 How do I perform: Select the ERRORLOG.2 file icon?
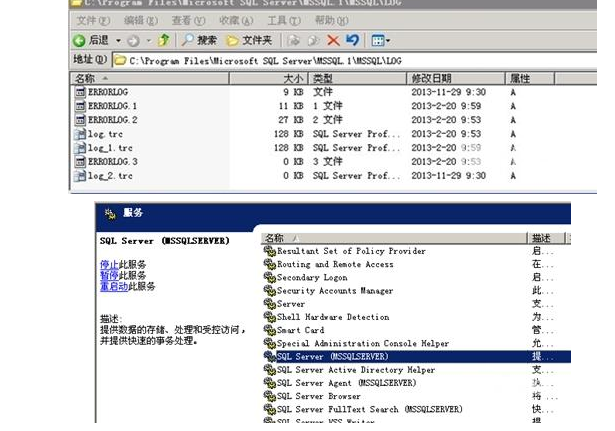80,120
